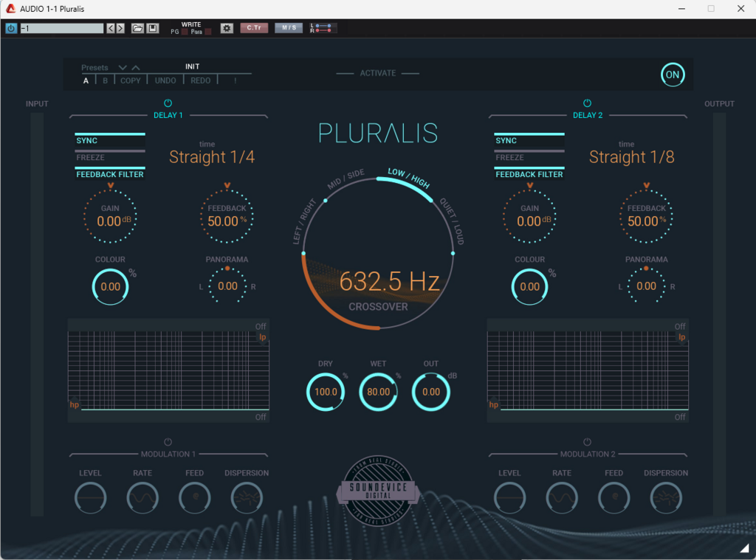Click the hp handle in Delay 2 filter graph
756x560 pixels.
[494, 405]
